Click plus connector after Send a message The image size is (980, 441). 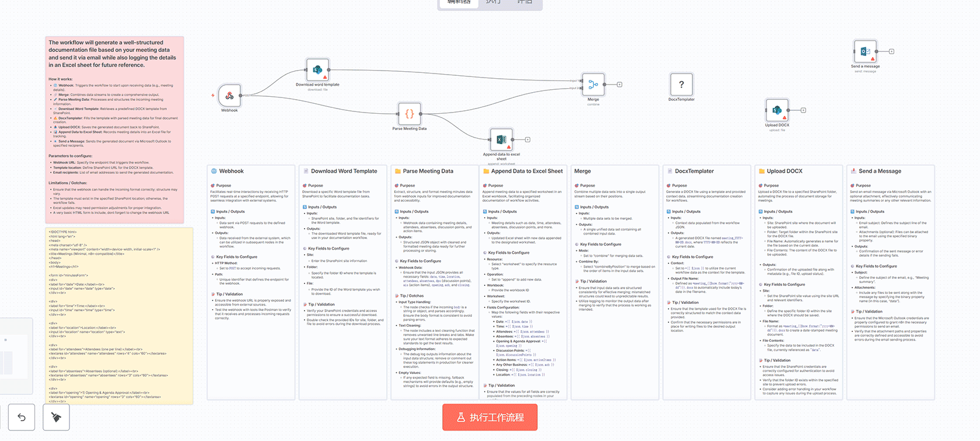click(891, 51)
